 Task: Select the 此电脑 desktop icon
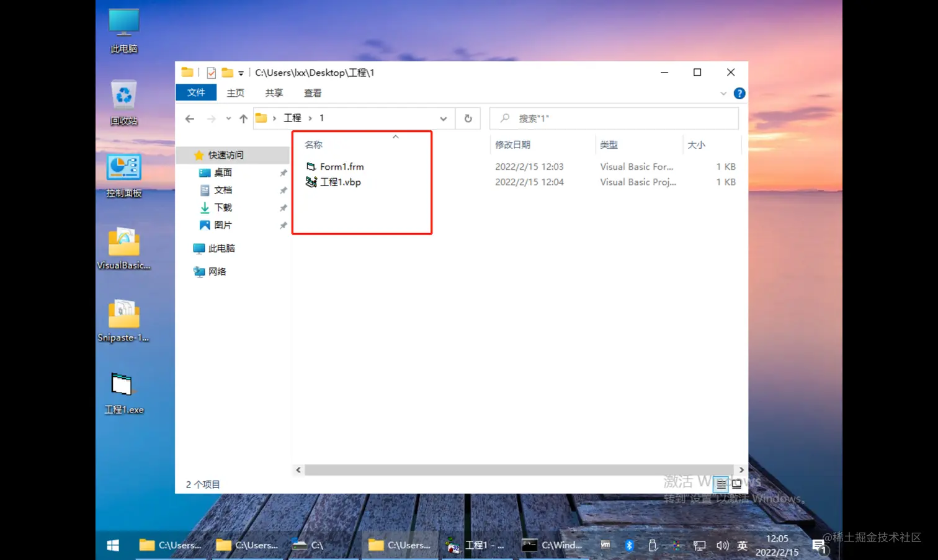click(123, 31)
